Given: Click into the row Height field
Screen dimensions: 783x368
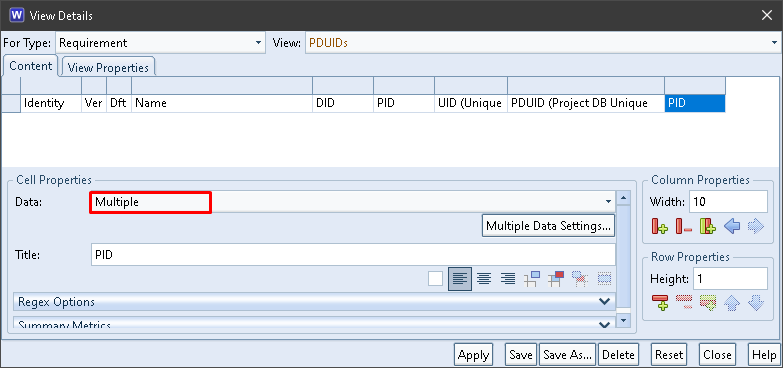Looking at the screenshot, I should [x=730, y=278].
